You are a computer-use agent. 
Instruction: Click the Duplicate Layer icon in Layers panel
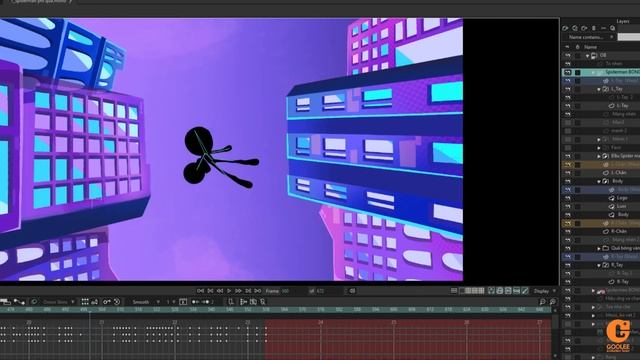click(x=575, y=28)
